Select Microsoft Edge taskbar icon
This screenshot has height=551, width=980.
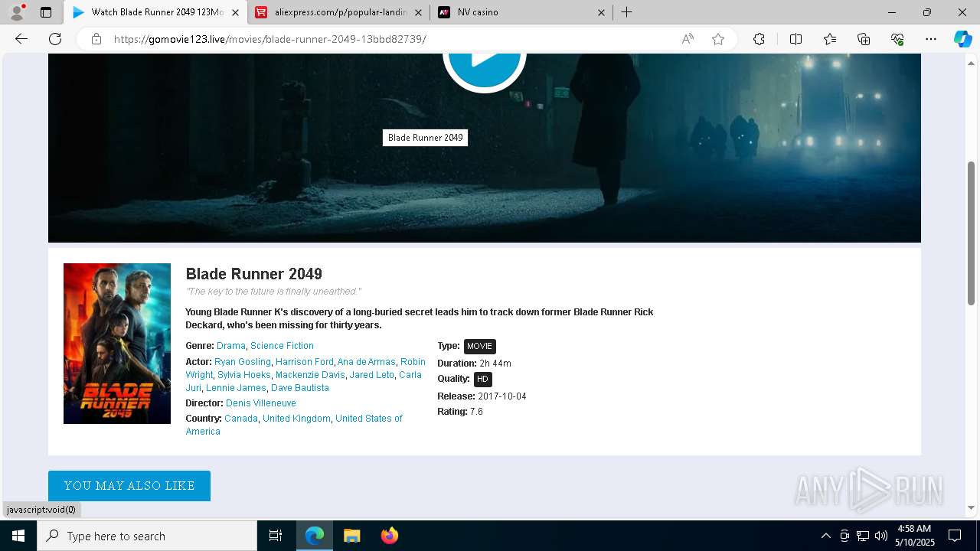[x=315, y=536]
